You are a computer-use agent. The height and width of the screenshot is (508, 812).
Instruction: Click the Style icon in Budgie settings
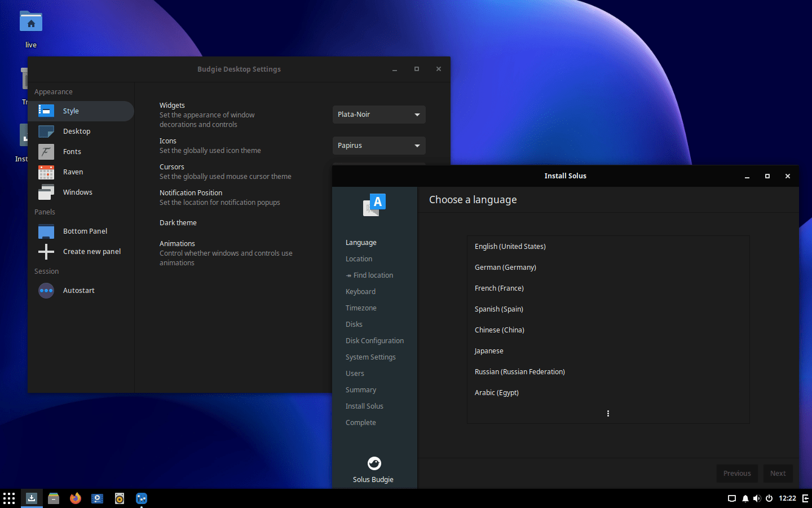tap(46, 111)
